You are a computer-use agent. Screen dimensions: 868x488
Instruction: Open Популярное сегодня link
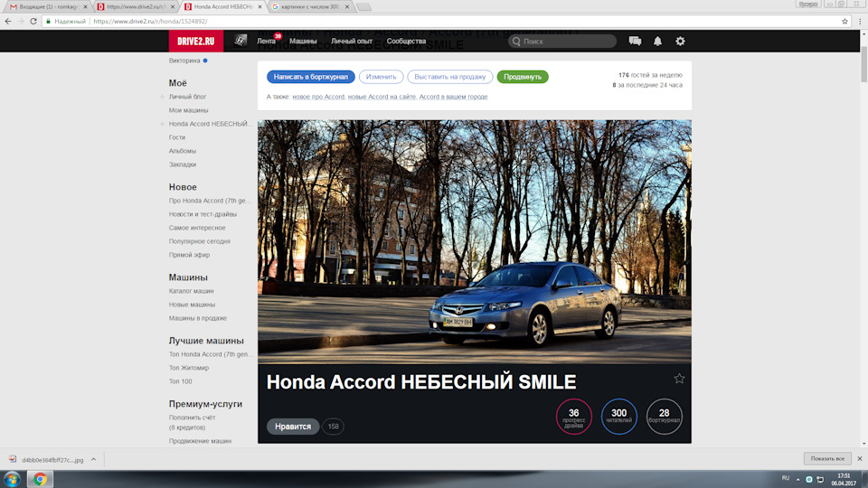click(x=199, y=241)
